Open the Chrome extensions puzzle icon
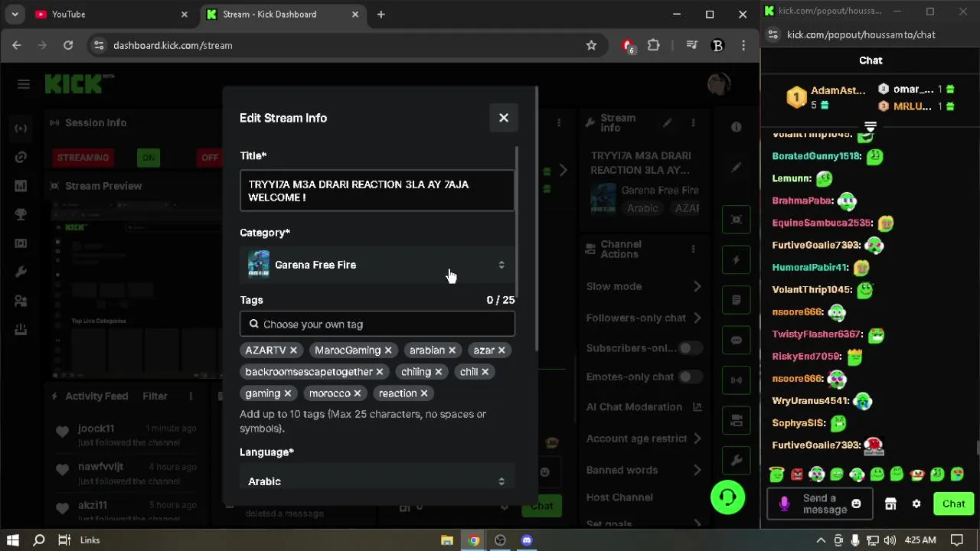 coord(654,46)
